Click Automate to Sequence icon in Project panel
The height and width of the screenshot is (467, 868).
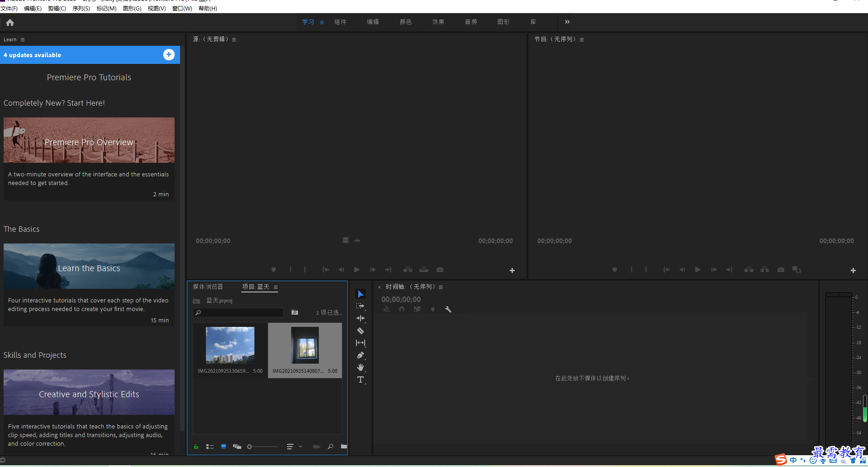(x=317, y=447)
